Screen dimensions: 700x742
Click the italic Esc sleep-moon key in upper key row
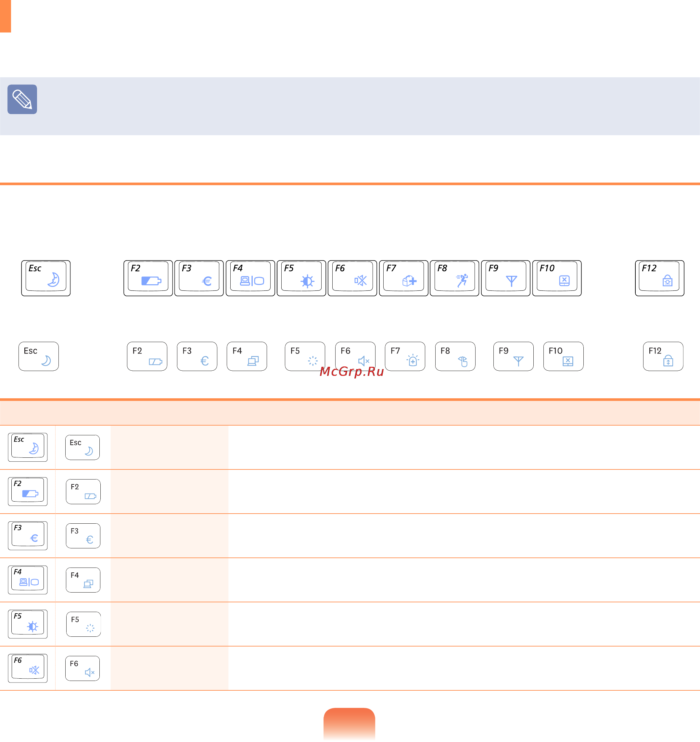click(46, 278)
